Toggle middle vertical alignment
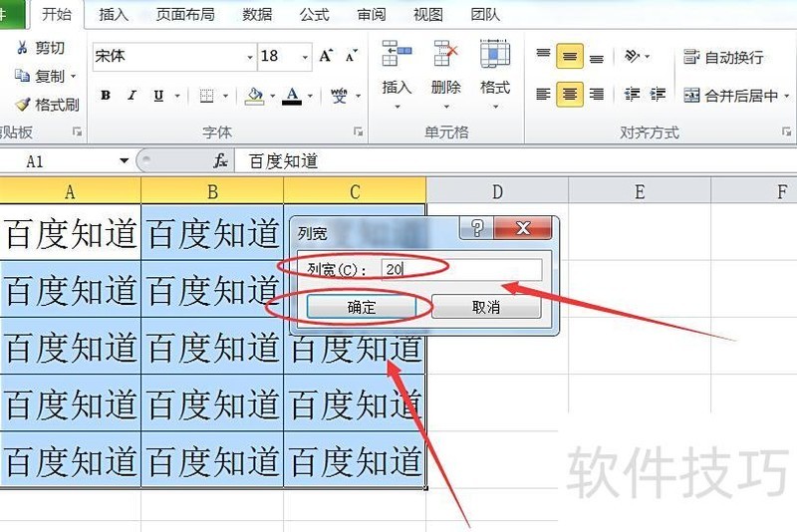 570,56
